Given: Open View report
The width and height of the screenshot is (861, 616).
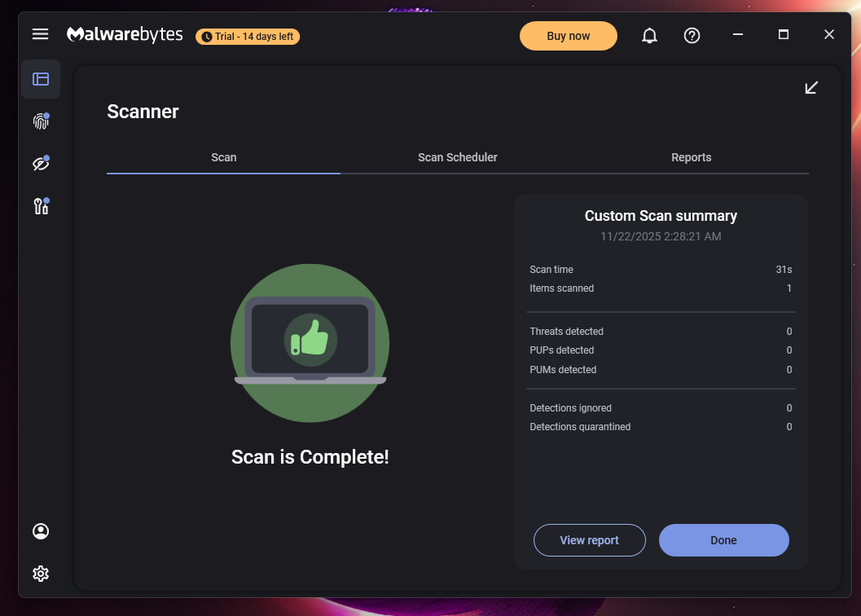Looking at the screenshot, I should pyautogui.click(x=589, y=540).
